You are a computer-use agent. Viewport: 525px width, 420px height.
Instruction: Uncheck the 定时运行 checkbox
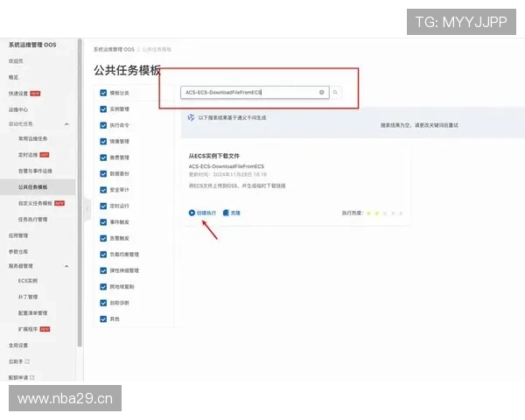(x=103, y=206)
